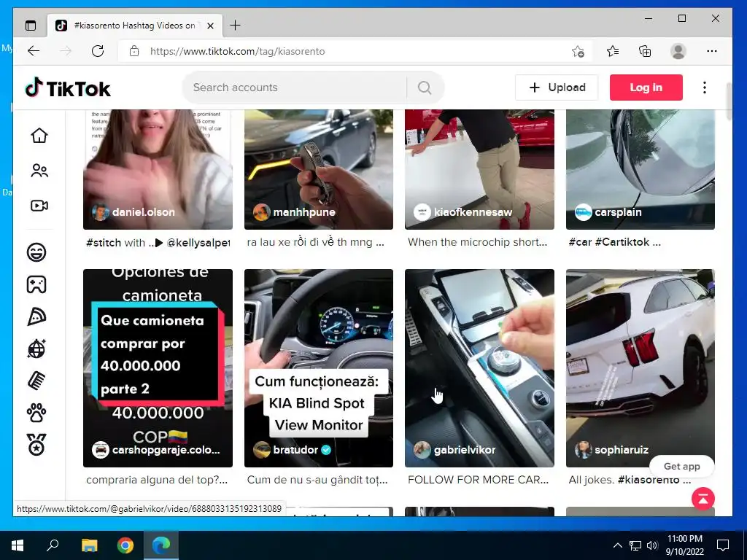Click the #car #Cartiktok caption
Viewport: 747px width, 560px height.
614,242
